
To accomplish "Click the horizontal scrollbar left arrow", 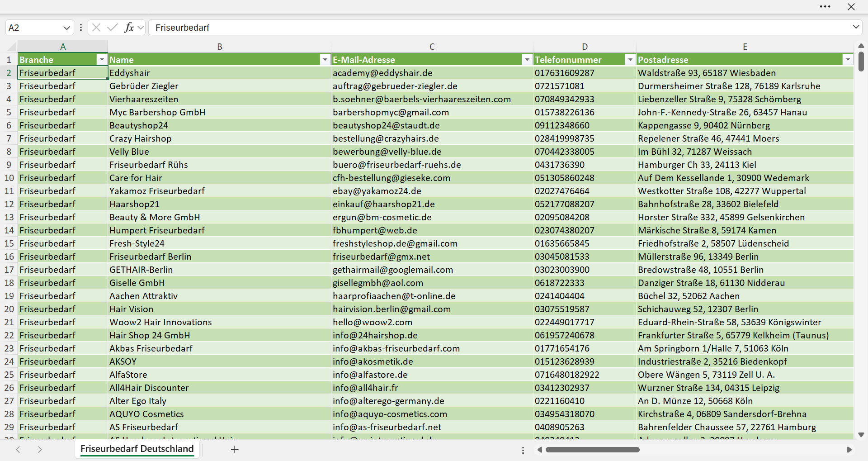I will click(539, 450).
